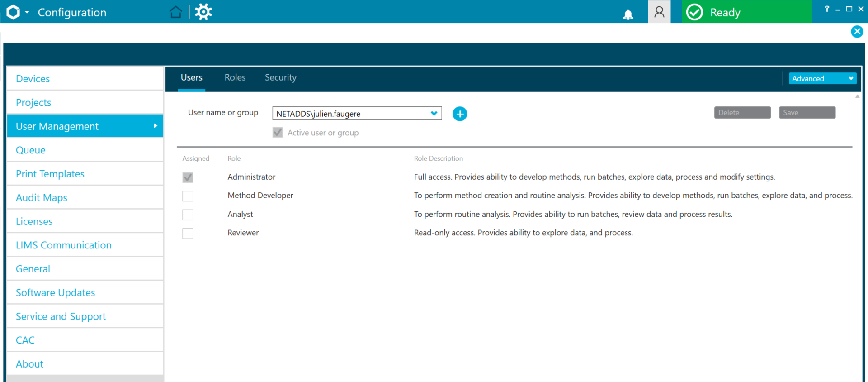Open the Advanced mode dropdown
The height and width of the screenshot is (382, 868).
click(x=822, y=79)
